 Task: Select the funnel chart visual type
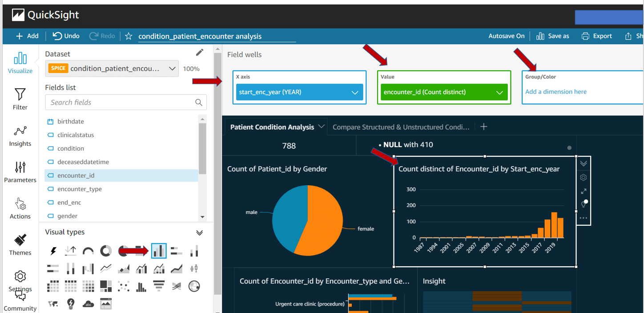click(x=159, y=285)
